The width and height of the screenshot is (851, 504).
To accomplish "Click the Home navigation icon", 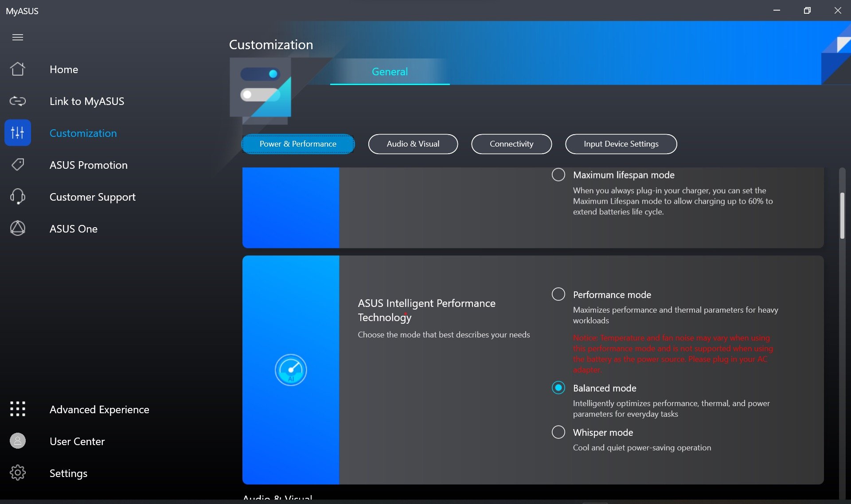I will pos(17,69).
